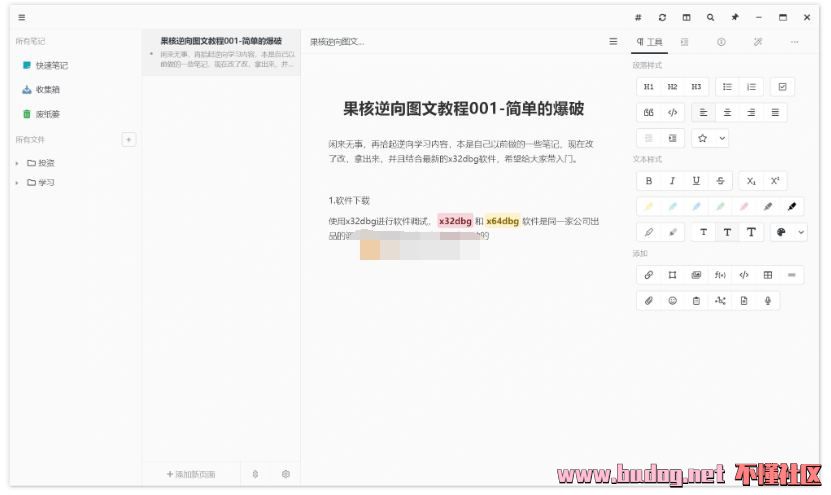Pin the window with the pushpin icon

click(x=735, y=17)
